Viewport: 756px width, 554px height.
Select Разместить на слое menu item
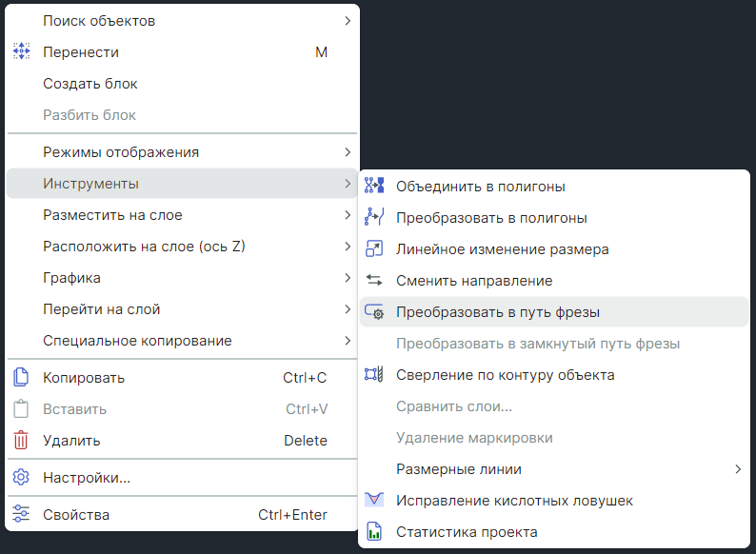[112, 215]
